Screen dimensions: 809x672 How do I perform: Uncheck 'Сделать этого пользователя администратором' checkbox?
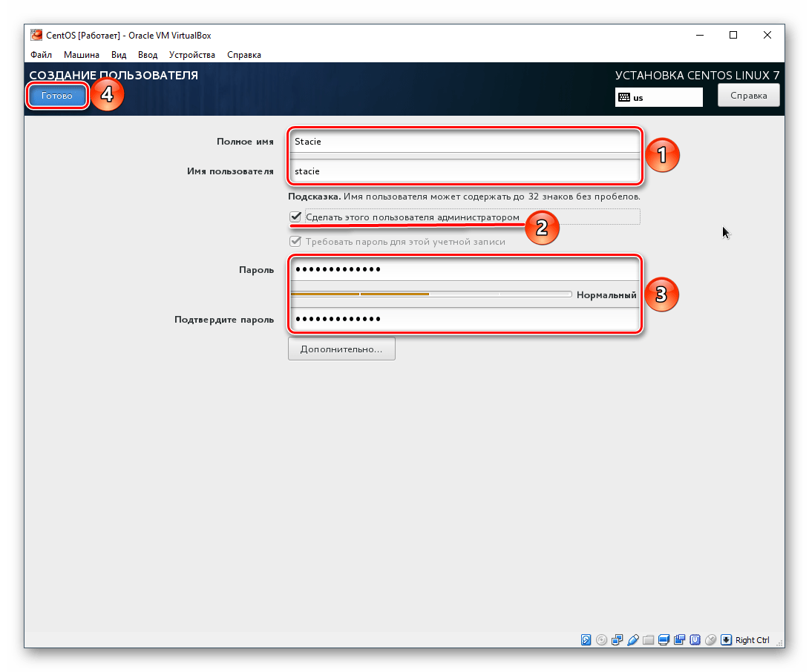point(296,217)
